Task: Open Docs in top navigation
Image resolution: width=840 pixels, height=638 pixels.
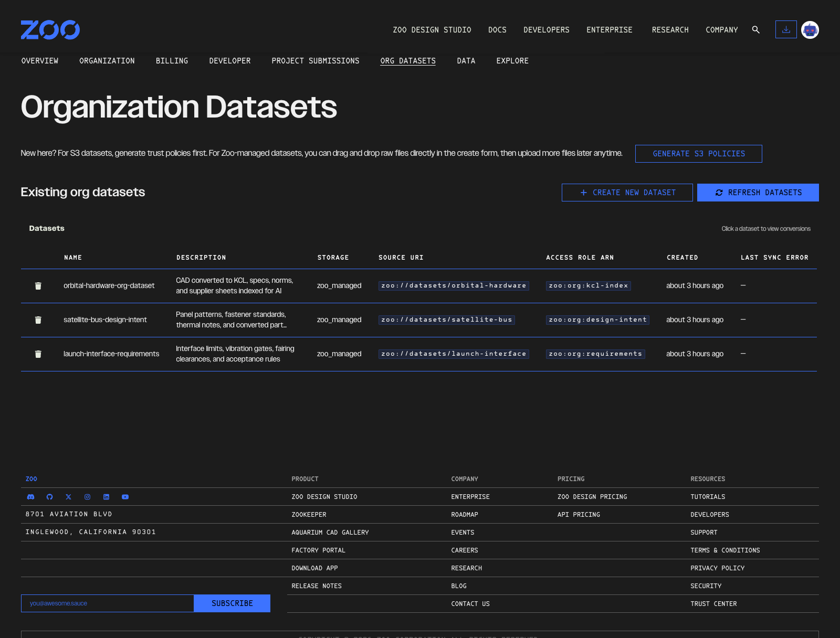Action: tap(497, 30)
